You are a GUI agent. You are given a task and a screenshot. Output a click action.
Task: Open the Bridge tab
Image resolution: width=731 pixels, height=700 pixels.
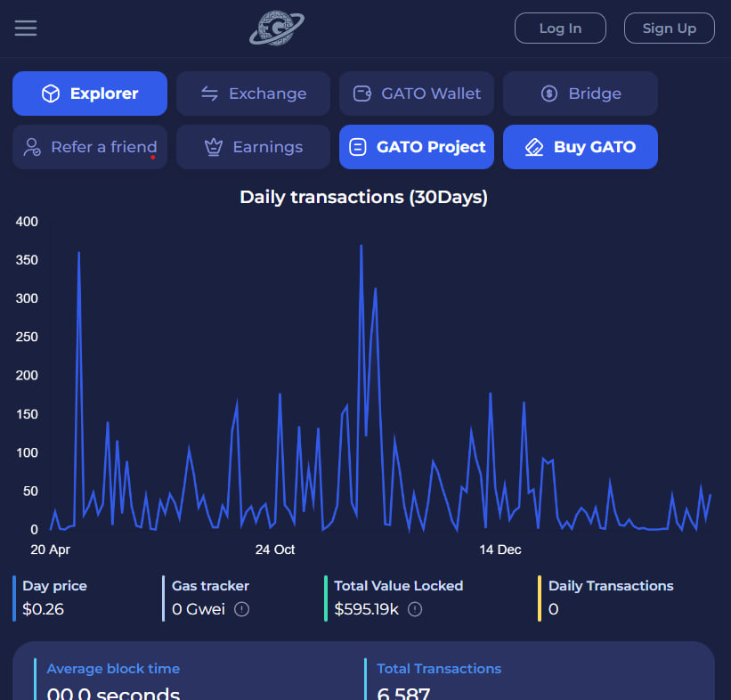pyautogui.click(x=581, y=94)
